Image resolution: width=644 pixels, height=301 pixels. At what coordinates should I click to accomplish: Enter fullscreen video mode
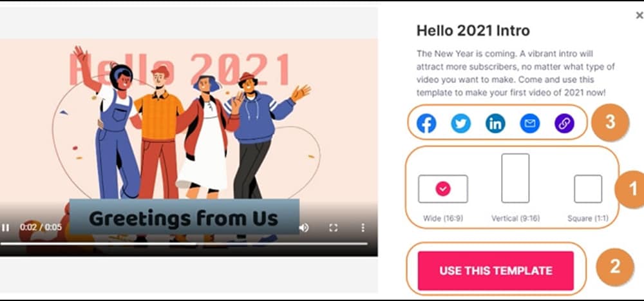point(334,228)
